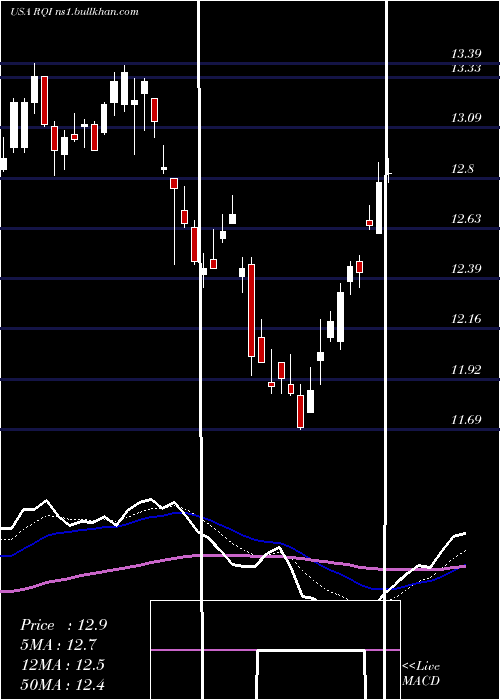
Task: Click the 13.39 price level label
Action: [466, 54]
